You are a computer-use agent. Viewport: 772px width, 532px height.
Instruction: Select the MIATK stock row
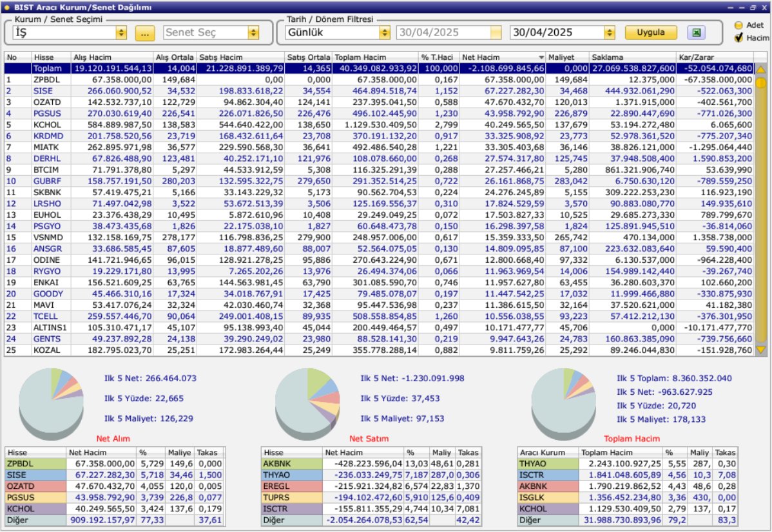tap(379, 147)
